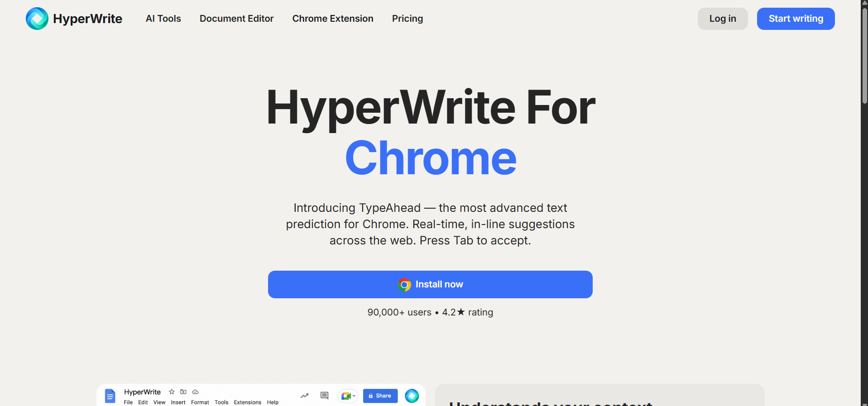Click the cloud saved status icon
Image resolution: width=868 pixels, height=406 pixels.
coord(195,392)
